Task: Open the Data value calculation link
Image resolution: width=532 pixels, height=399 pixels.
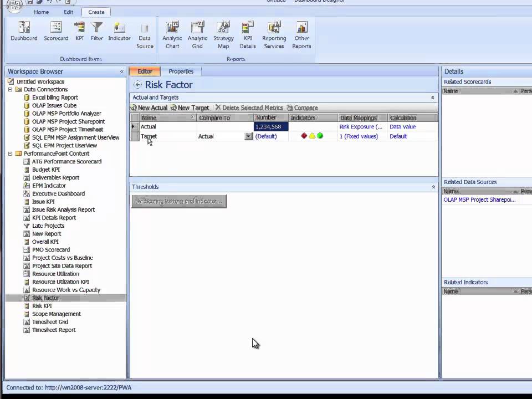Action: [x=402, y=126]
